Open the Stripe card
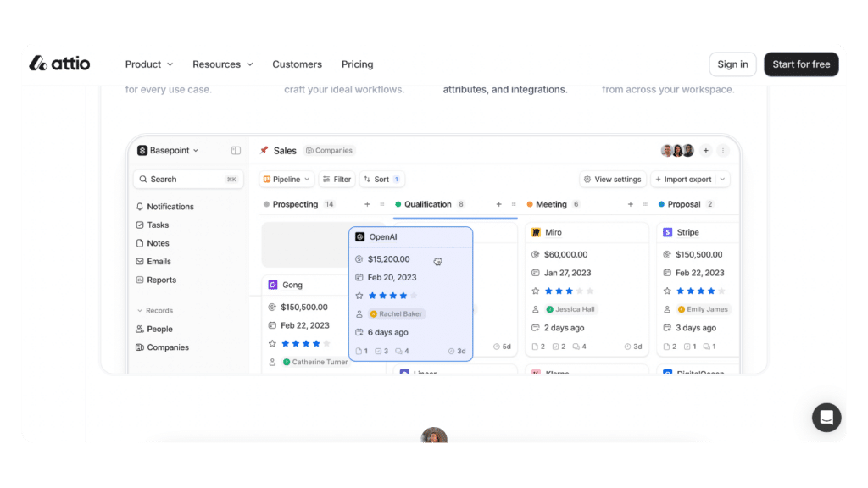The image size is (868, 488). [x=688, y=232]
